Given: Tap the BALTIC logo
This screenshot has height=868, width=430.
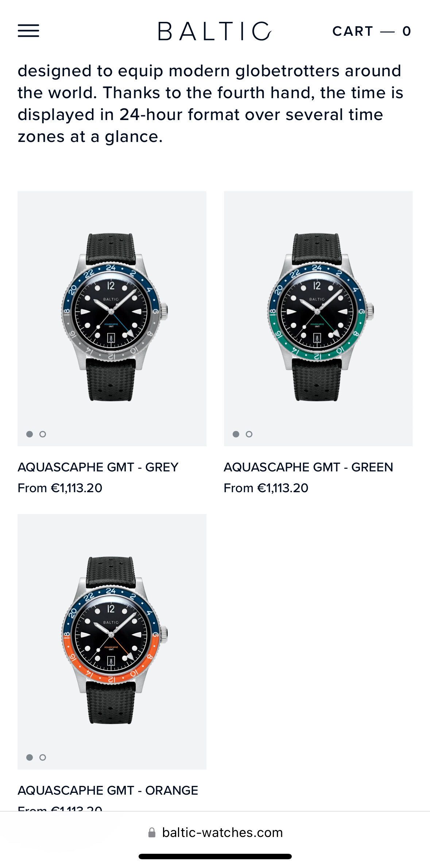Looking at the screenshot, I should point(215,31).
